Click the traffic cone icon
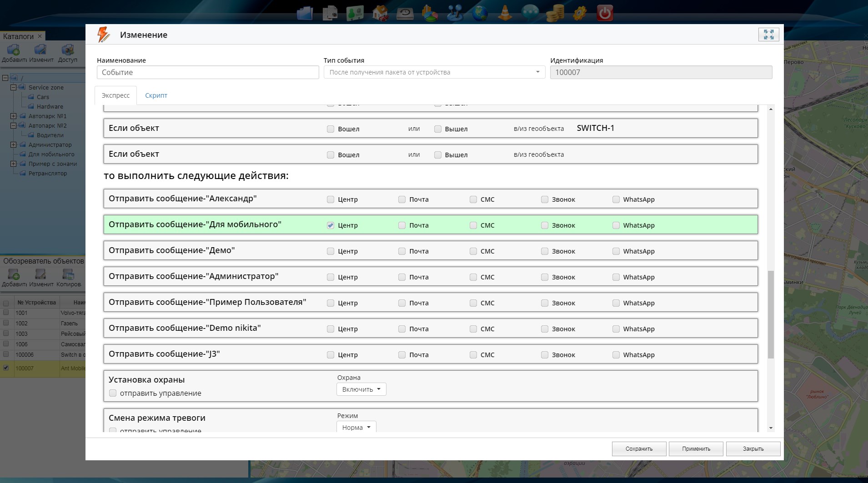 [x=505, y=13]
